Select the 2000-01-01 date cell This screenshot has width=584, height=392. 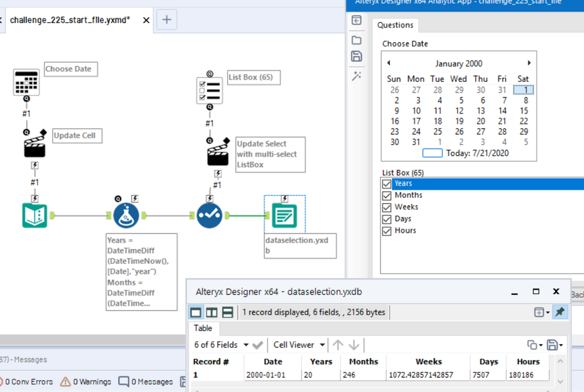(x=273, y=375)
